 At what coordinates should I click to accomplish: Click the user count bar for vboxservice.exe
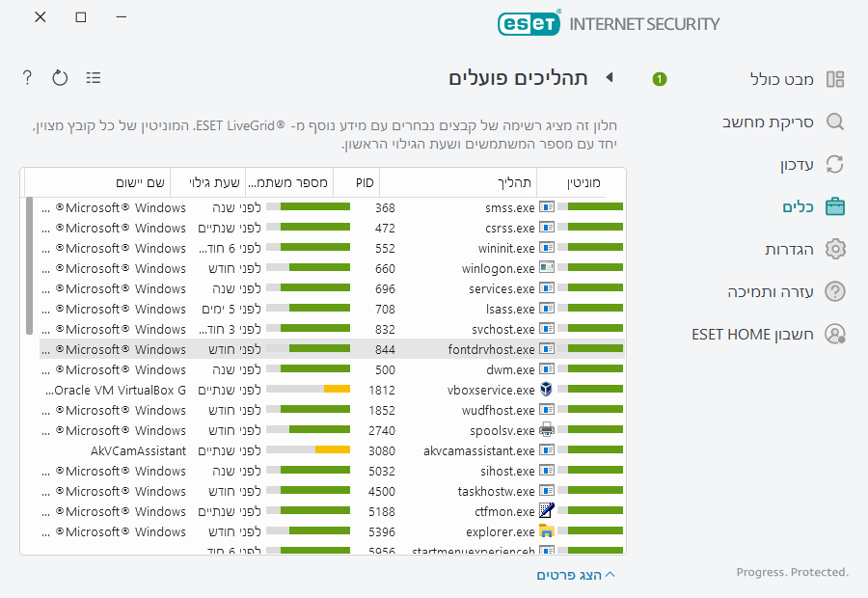coord(308,390)
